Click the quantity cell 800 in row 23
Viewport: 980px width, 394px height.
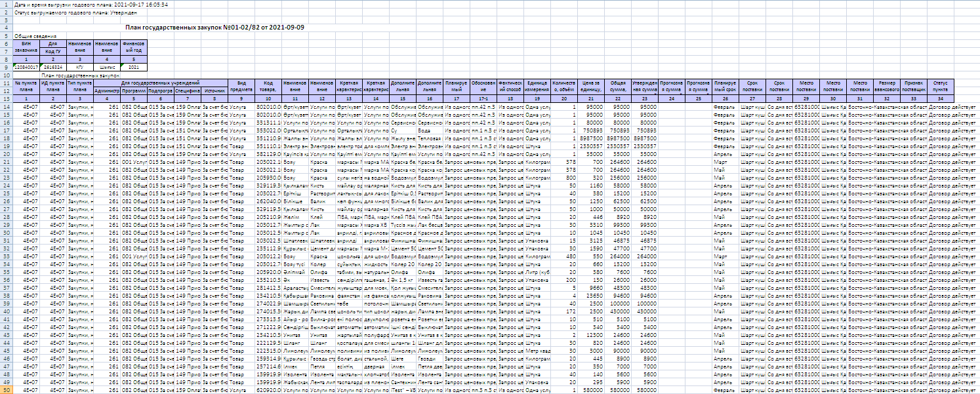pyautogui.click(x=564, y=177)
